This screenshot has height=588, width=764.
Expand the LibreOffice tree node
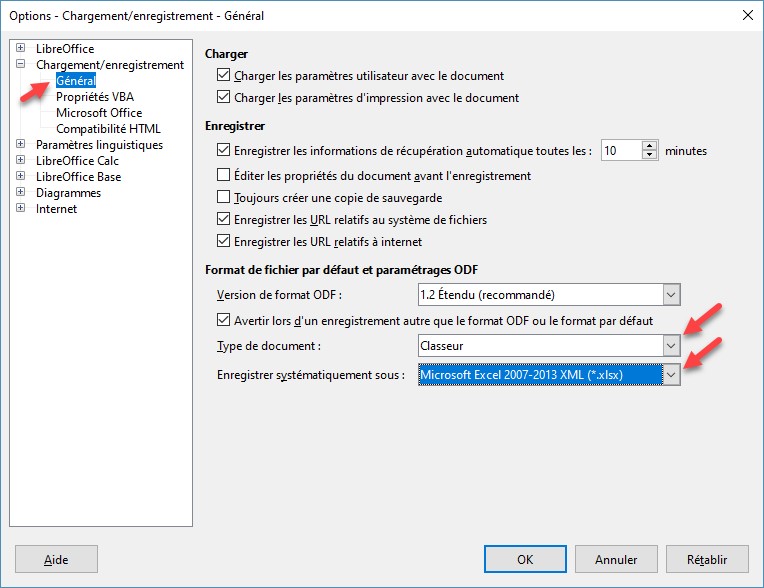[21, 49]
